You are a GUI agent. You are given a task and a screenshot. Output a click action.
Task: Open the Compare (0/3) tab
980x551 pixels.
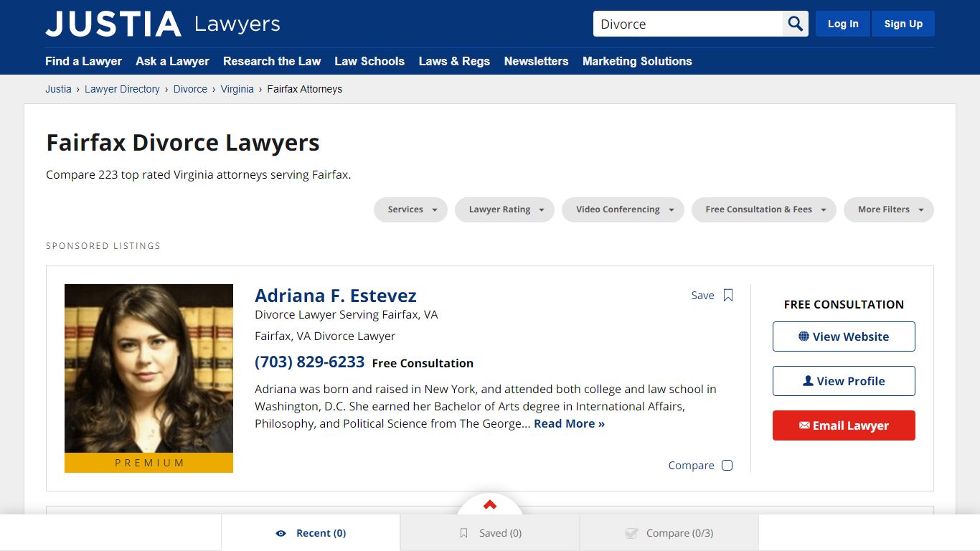(x=669, y=533)
